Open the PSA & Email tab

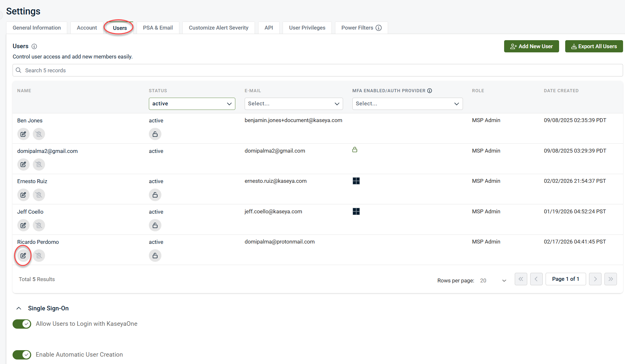point(158,28)
